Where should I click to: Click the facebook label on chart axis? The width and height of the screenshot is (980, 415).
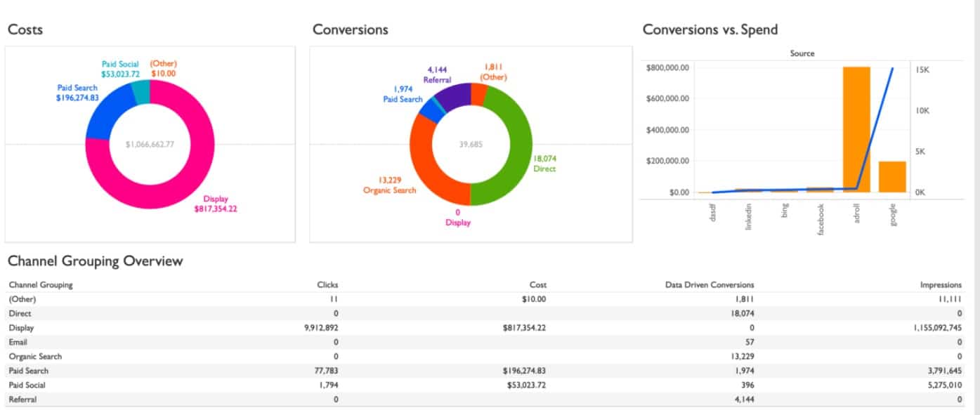point(821,219)
